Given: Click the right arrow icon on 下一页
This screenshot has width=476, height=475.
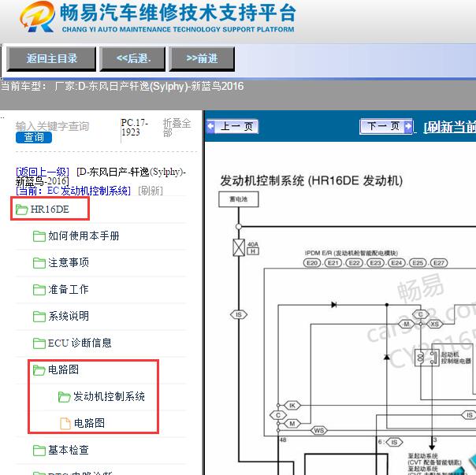Looking at the screenshot, I should [408, 126].
